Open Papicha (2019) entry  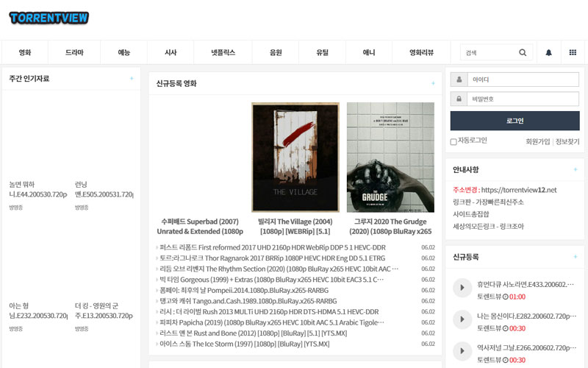click(272, 322)
